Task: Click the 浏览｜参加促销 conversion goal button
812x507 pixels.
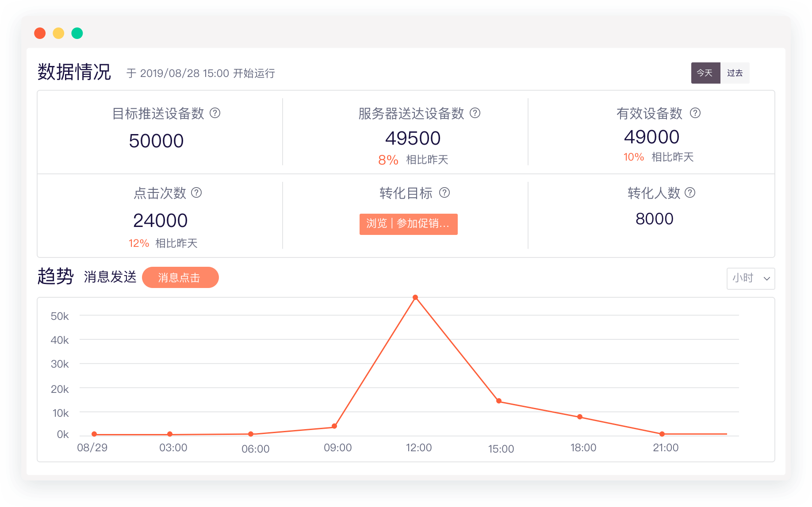Action: (408, 224)
